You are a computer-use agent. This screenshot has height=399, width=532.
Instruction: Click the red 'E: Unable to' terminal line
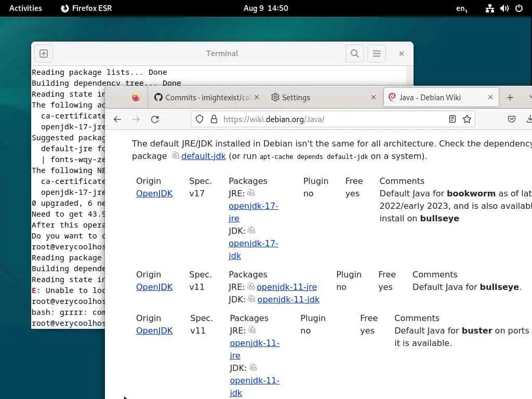[x=68, y=290]
